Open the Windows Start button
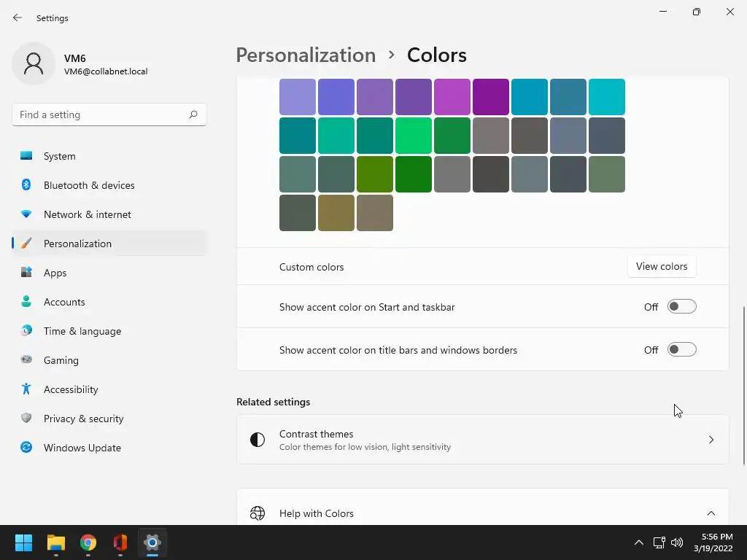This screenshot has width=747, height=560. pyautogui.click(x=23, y=542)
